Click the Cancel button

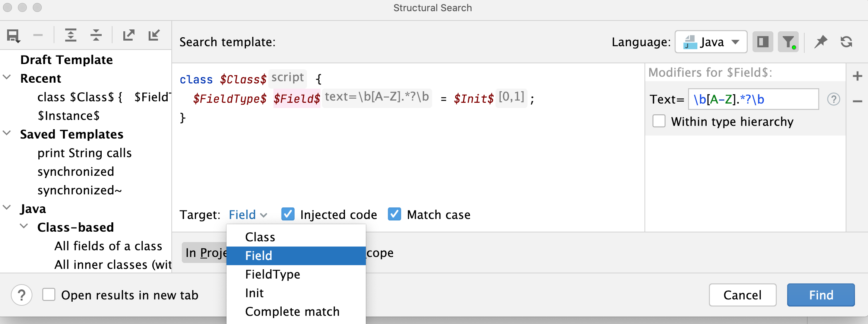(x=742, y=295)
